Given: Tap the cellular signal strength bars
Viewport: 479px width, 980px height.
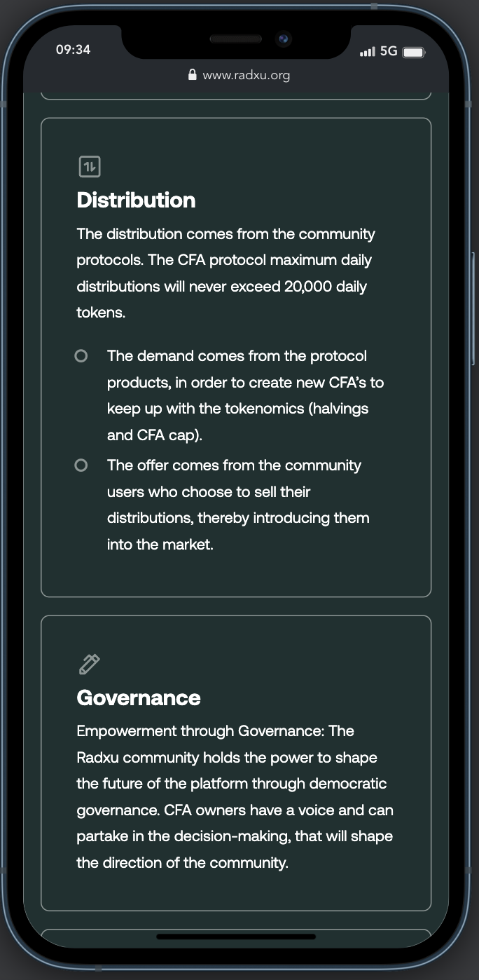Looking at the screenshot, I should pos(367,53).
